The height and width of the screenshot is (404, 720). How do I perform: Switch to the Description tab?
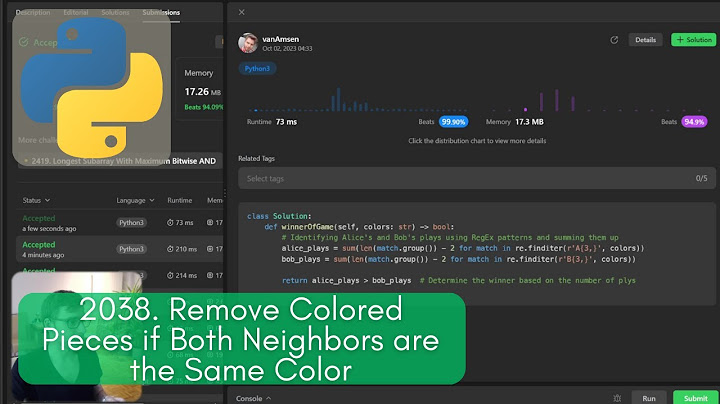coord(33,12)
